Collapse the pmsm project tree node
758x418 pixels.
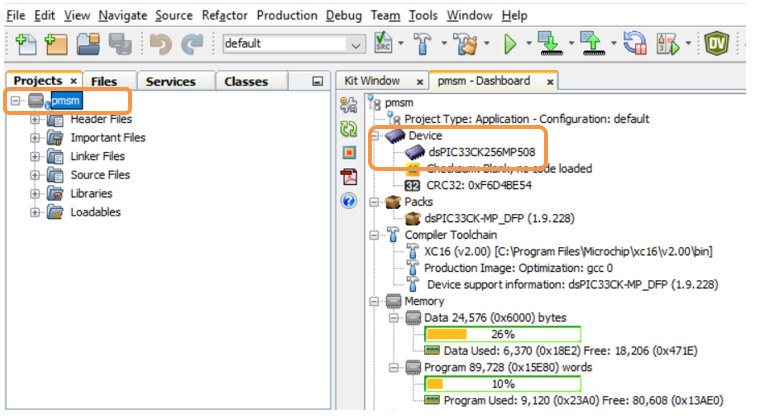tap(15, 101)
